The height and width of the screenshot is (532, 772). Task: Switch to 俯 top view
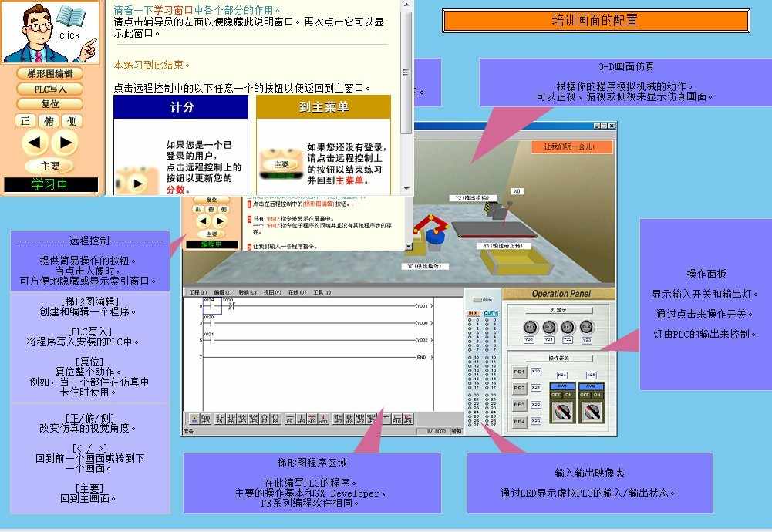coord(49,121)
